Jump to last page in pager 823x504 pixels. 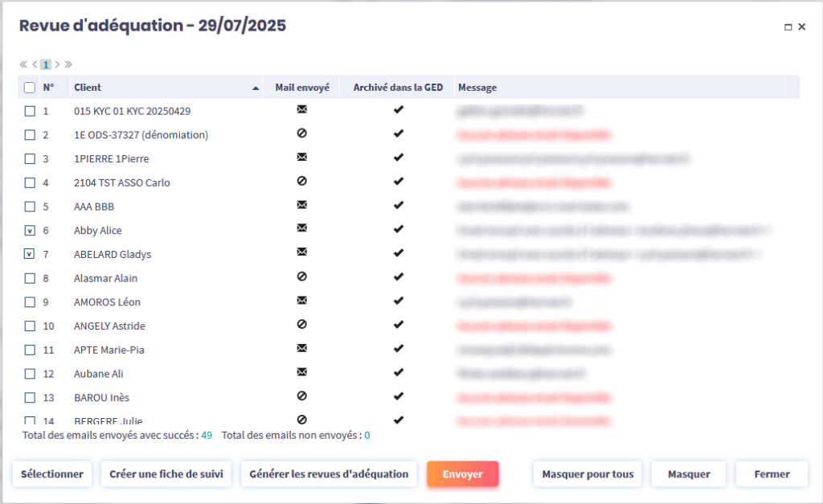click(x=68, y=64)
